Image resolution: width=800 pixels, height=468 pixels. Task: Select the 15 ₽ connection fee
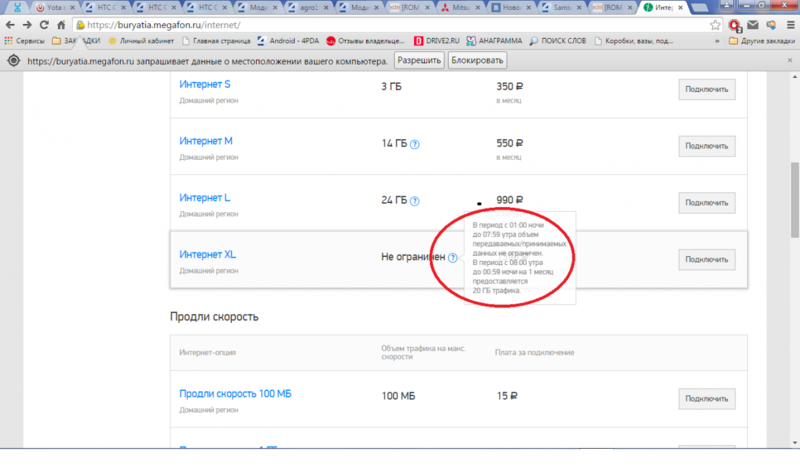(x=507, y=396)
